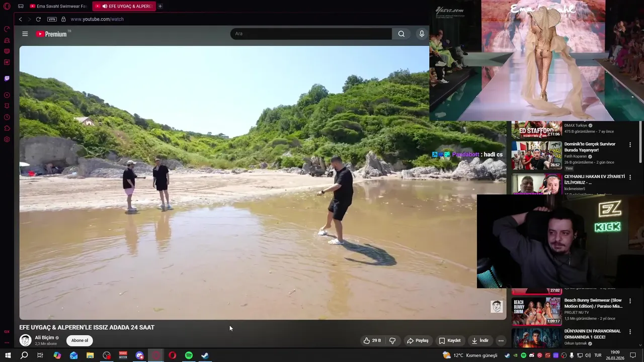Open GX Cleaner icon in Opera sidebar
644x362 pixels.
7,40
